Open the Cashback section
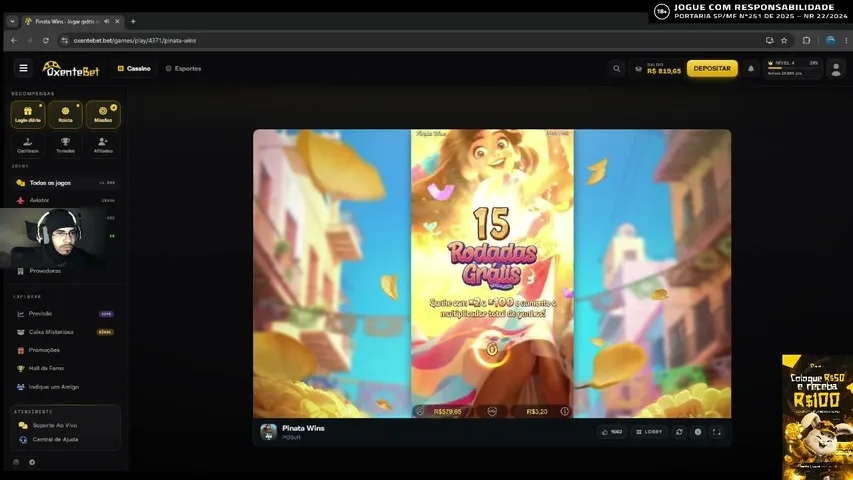The image size is (853, 480). [28, 145]
